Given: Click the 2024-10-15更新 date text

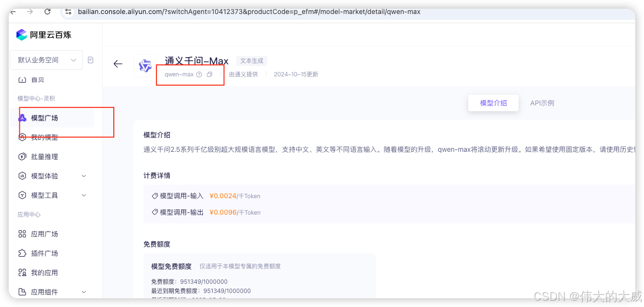Looking at the screenshot, I should [296, 74].
